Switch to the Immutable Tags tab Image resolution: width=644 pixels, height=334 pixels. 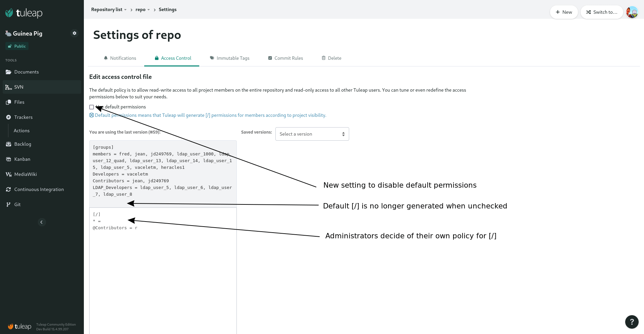(229, 58)
